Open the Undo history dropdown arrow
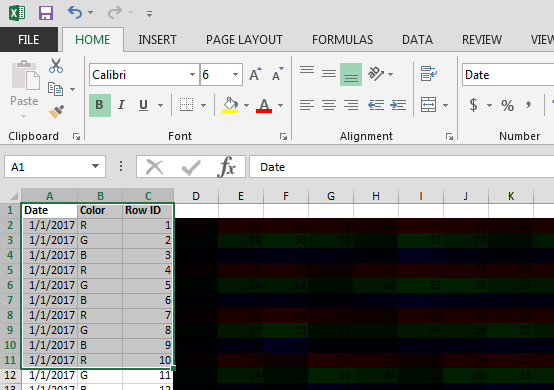 [x=90, y=13]
